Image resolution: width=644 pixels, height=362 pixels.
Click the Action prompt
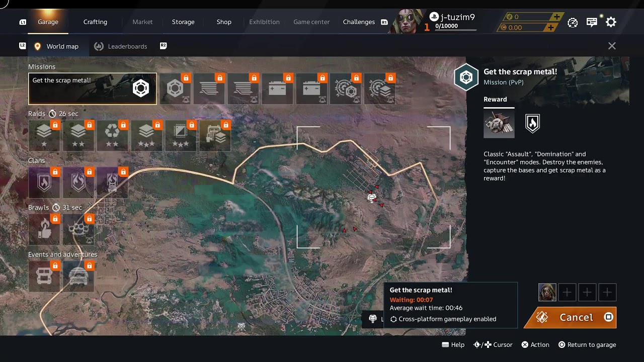pyautogui.click(x=535, y=345)
